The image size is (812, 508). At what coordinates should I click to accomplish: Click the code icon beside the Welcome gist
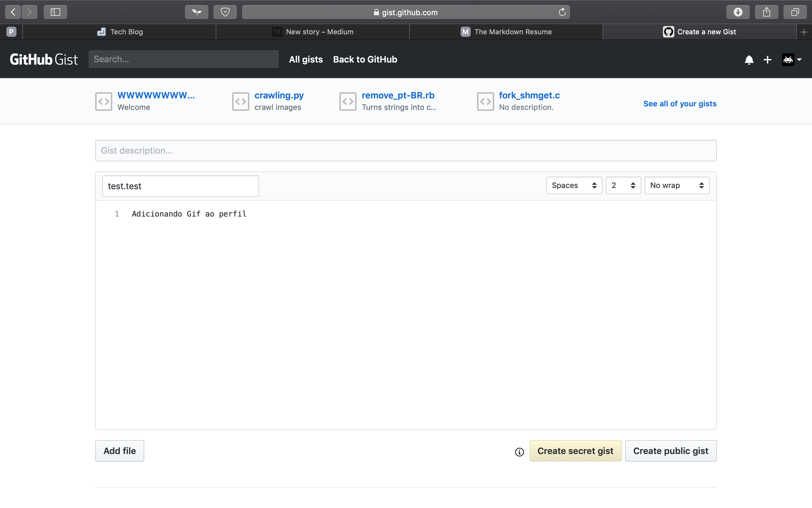click(x=103, y=102)
